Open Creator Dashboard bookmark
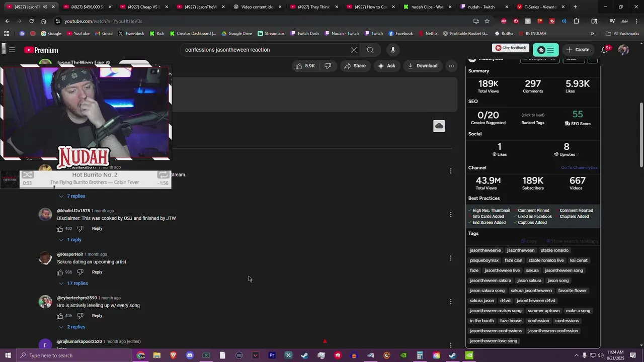 193,34
